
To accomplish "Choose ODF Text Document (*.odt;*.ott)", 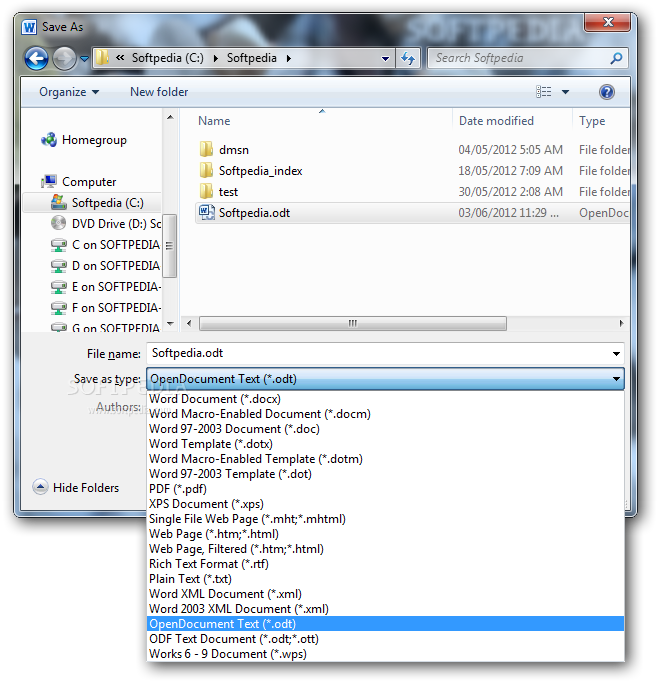I will pos(385,639).
